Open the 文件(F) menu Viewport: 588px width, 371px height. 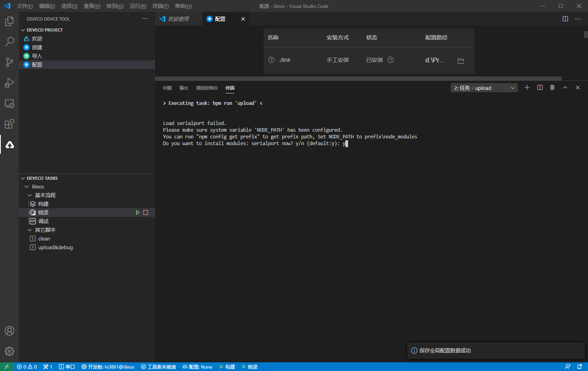click(x=25, y=6)
